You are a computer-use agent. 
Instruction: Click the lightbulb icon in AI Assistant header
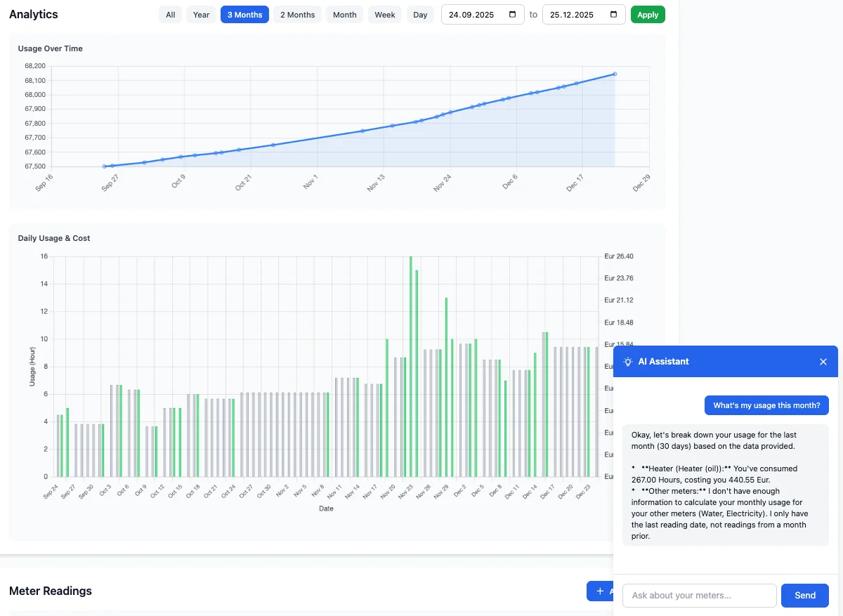point(628,362)
